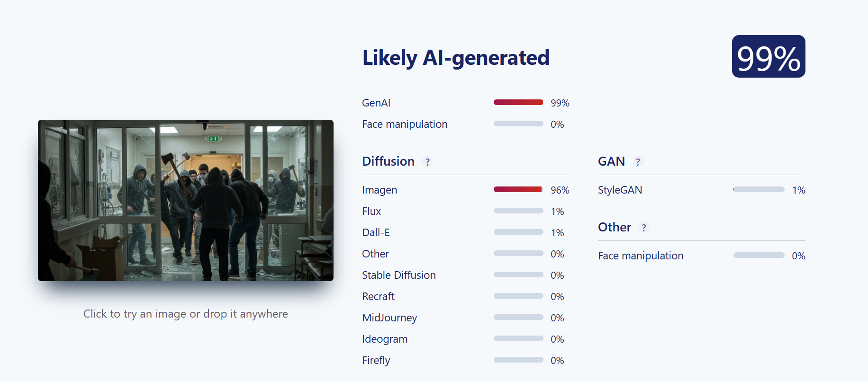This screenshot has width=868, height=381.
Task: Select the Firefly model label
Action: tap(376, 360)
